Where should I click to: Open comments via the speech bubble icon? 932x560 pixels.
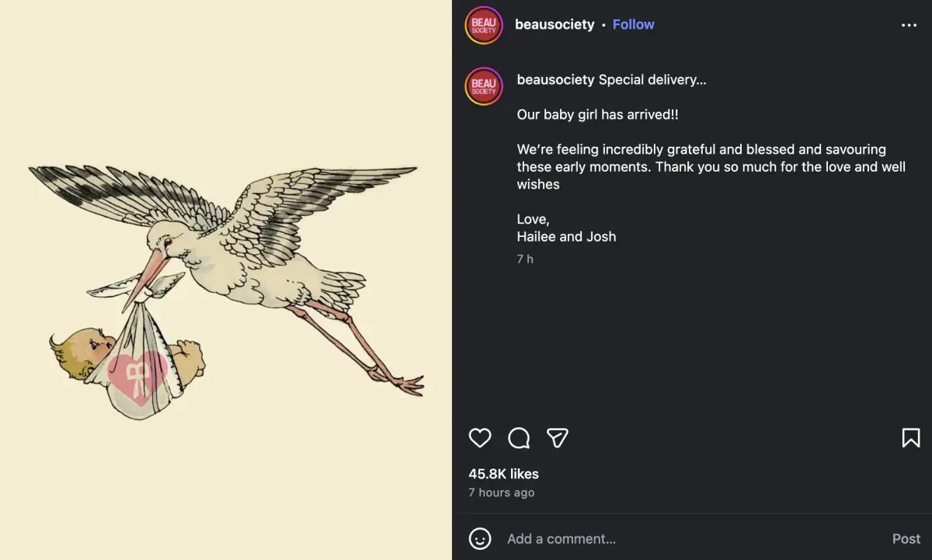(x=519, y=438)
